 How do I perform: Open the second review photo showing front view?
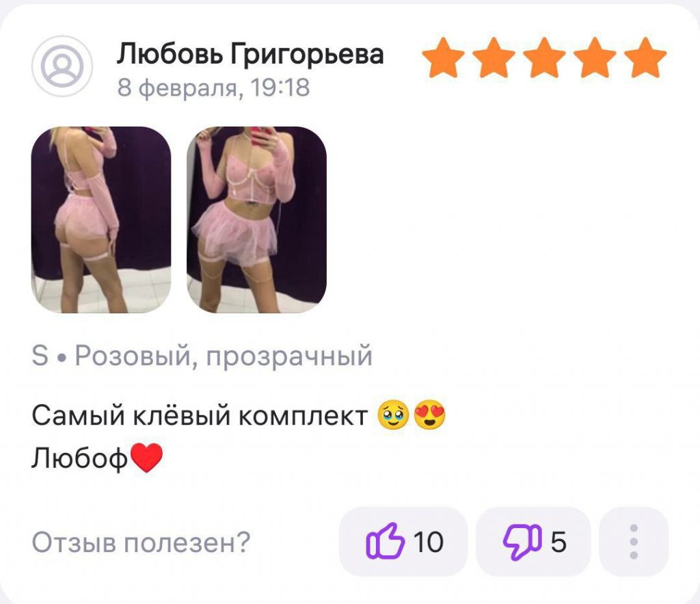[257, 220]
